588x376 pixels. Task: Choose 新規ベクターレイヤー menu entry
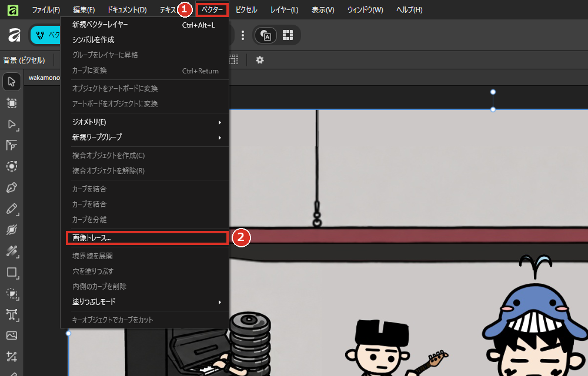click(x=145, y=25)
